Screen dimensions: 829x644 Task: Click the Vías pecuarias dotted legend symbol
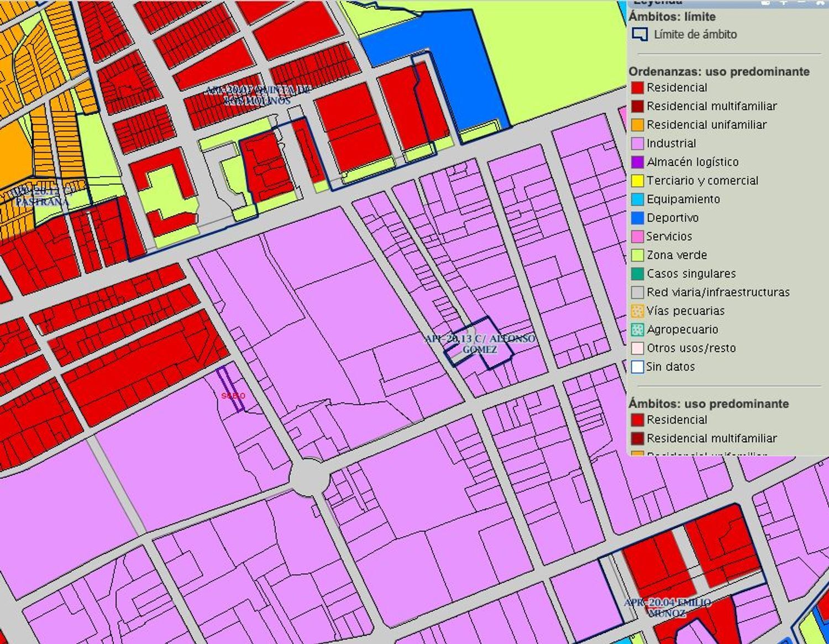coord(637,311)
